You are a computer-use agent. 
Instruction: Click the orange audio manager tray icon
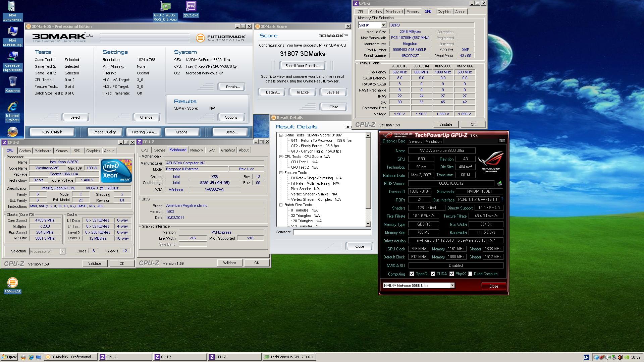(x=620, y=357)
